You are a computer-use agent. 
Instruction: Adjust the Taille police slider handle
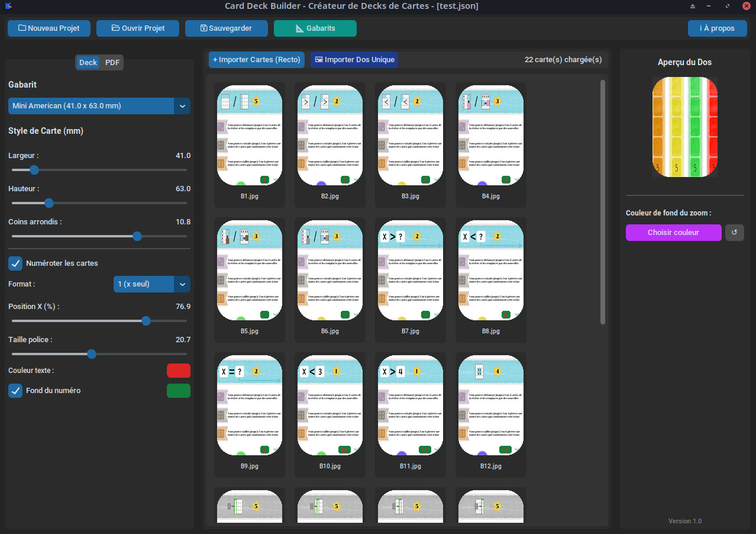click(x=92, y=354)
